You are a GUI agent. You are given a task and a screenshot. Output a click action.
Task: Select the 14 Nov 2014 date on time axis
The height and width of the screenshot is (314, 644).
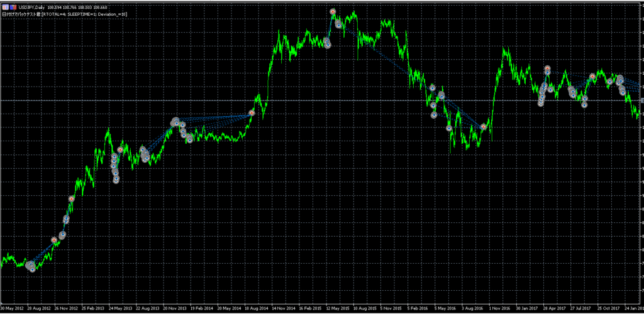(284, 309)
